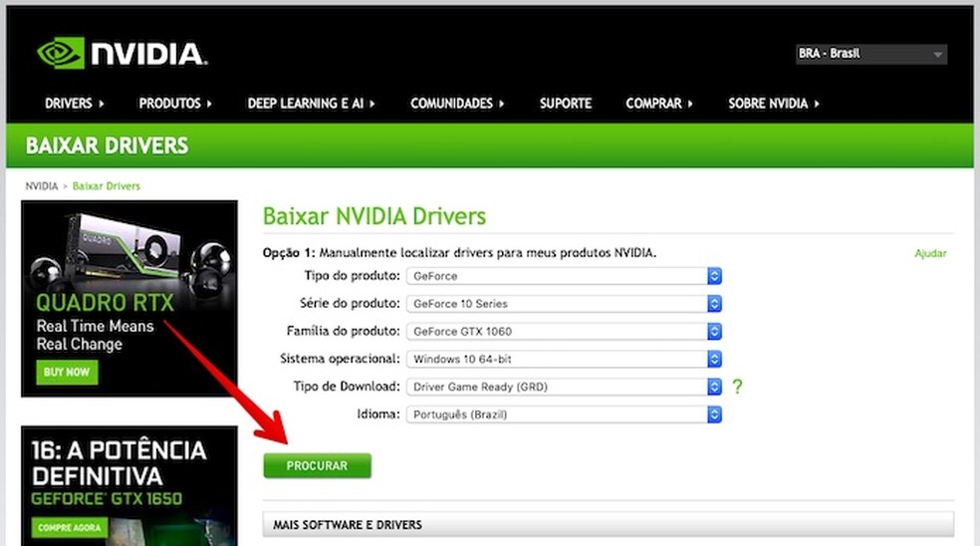Image resolution: width=980 pixels, height=546 pixels.
Task: Open the Comprar menu
Action: click(x=658, y=104)
